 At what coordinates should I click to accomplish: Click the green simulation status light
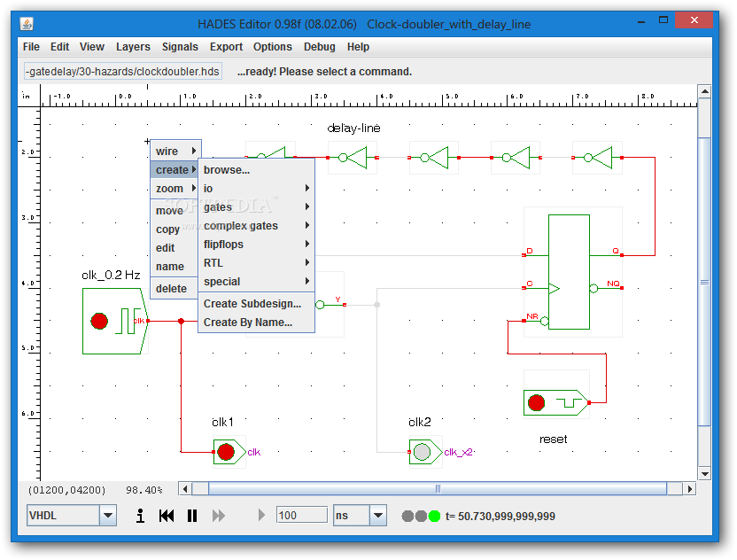click(x=434, y=517)
